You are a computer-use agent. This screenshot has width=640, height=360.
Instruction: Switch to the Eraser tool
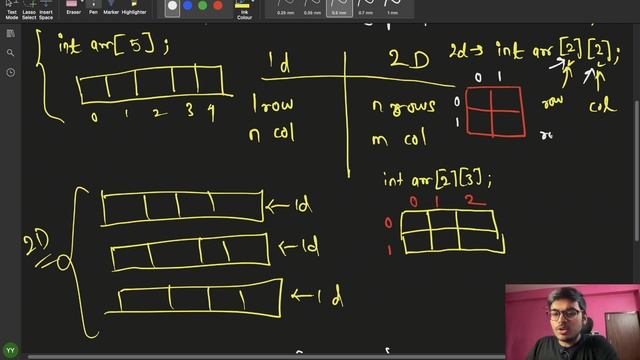pyautogui.click(x=73, y=8)
